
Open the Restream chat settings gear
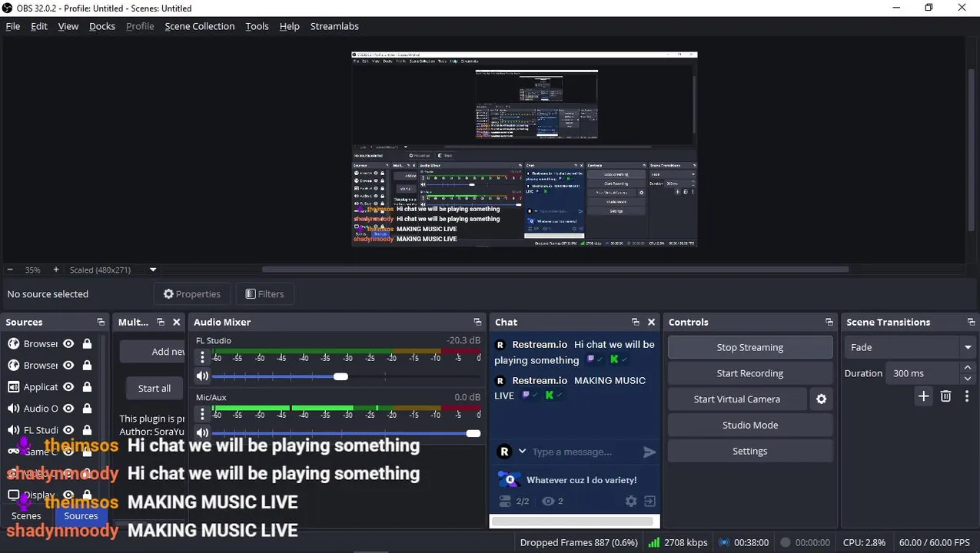point(631,501)
